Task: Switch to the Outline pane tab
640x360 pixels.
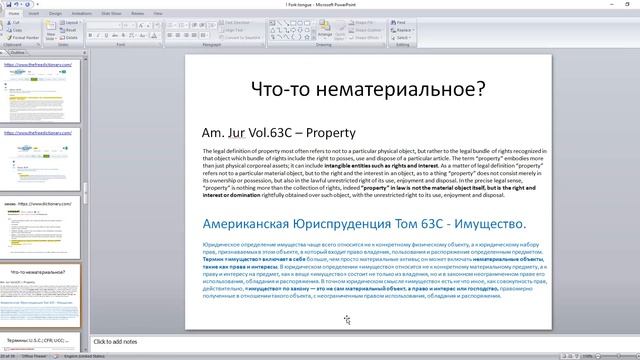Action: click(18, 53)
